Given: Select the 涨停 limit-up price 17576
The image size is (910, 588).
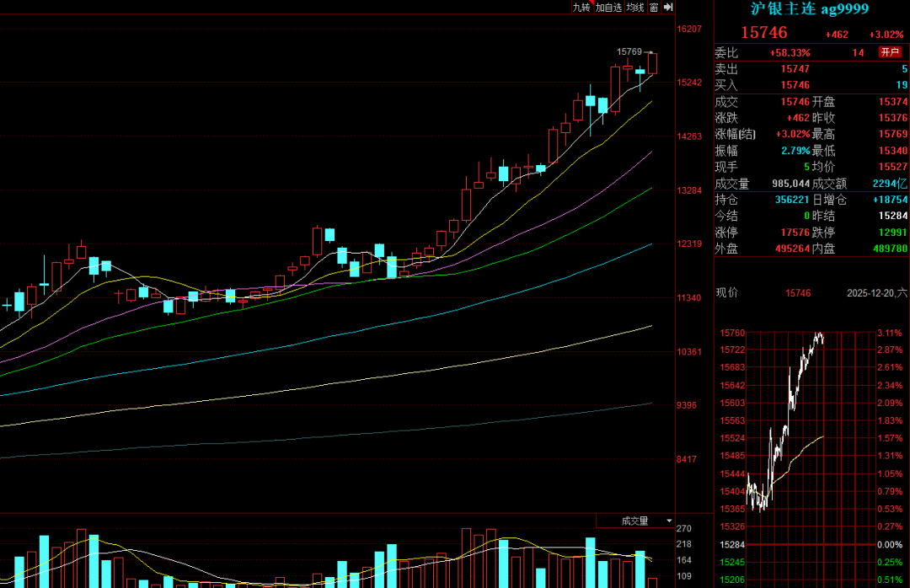Looking at the screenshot, I should coord(795,233).
